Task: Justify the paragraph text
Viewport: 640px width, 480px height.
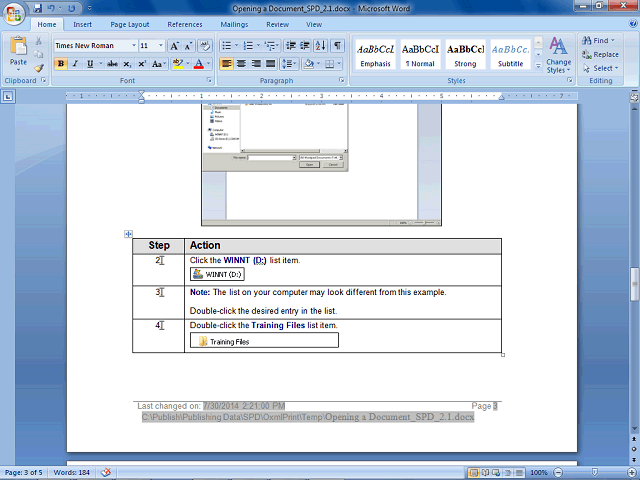Action: (x=271, y=64)
